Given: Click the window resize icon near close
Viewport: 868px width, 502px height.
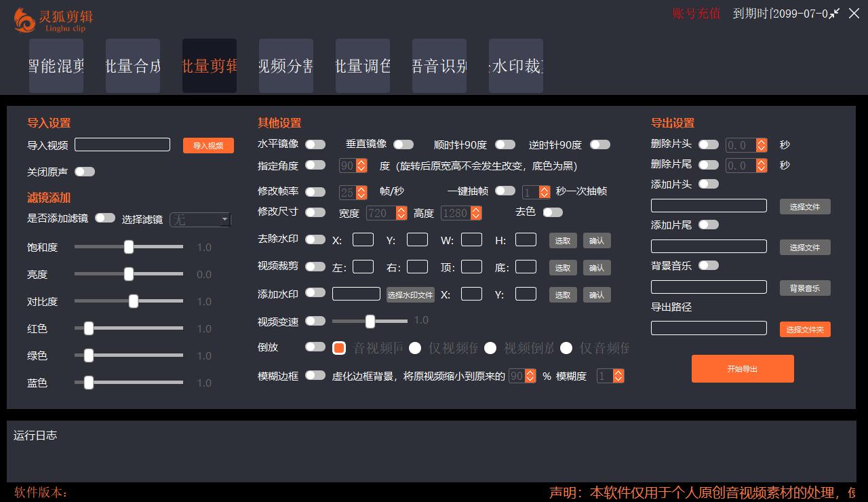Looking at the screenshot, I should pos(833,14).
